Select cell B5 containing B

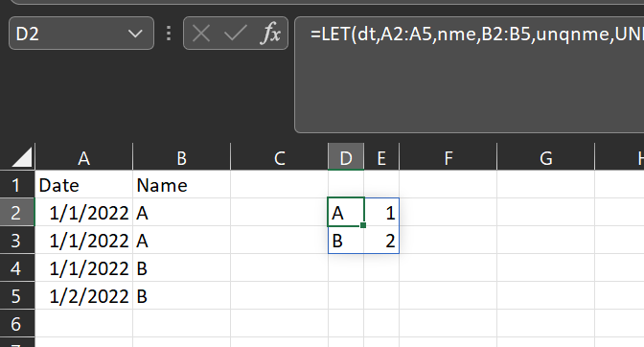(x=181, y=295)
